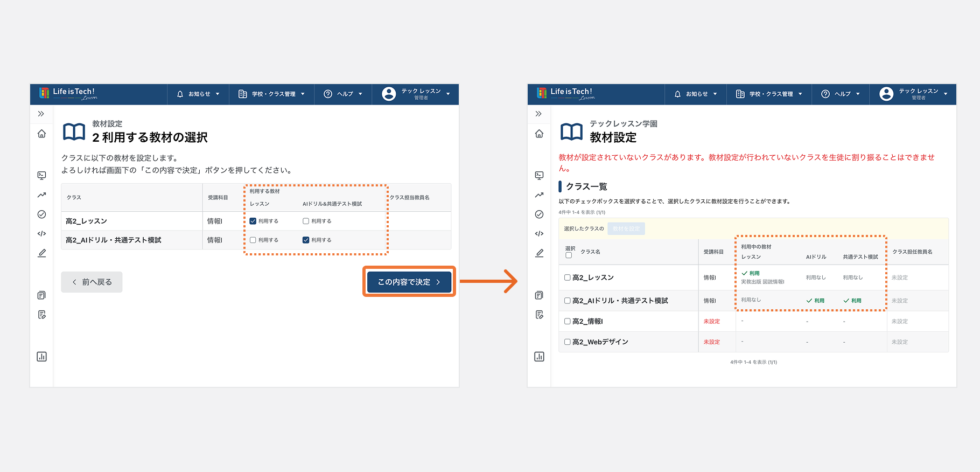Image resolution: width=980 pixels, height=472 pixels.
Task: Expand the お知らせ dropdown arrow in the クラス一覧 window
Action: [715, 94]
